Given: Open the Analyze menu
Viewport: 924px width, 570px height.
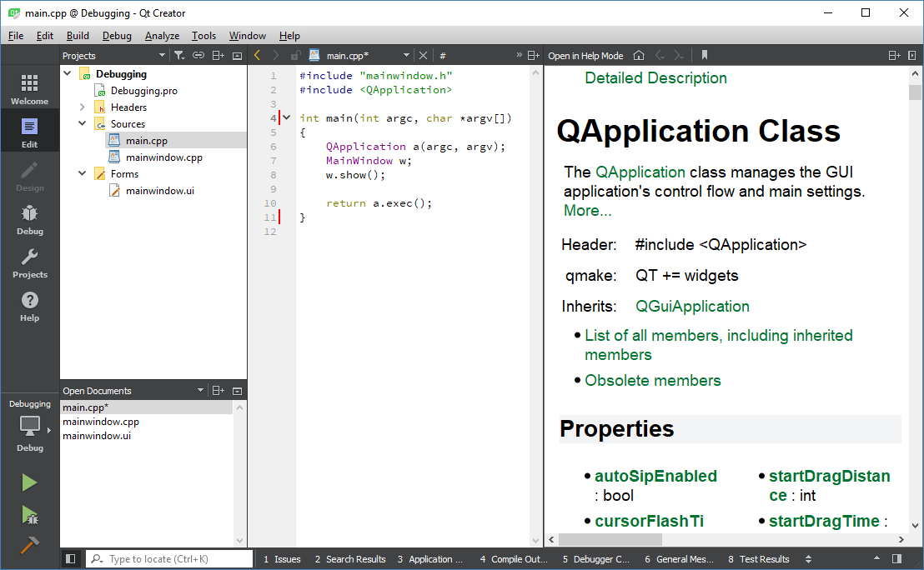Looking at the screenshot, I should point(162,36).
